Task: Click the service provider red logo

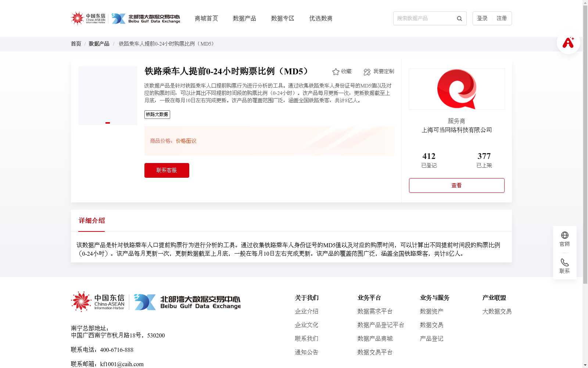Action: click(x=457, y=89)
